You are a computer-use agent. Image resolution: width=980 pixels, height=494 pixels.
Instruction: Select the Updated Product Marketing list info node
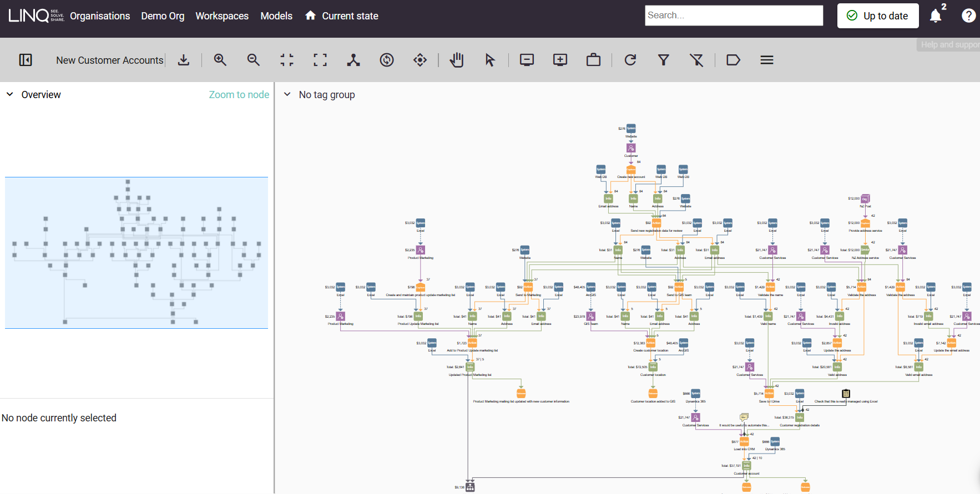[x=470, y=367]
